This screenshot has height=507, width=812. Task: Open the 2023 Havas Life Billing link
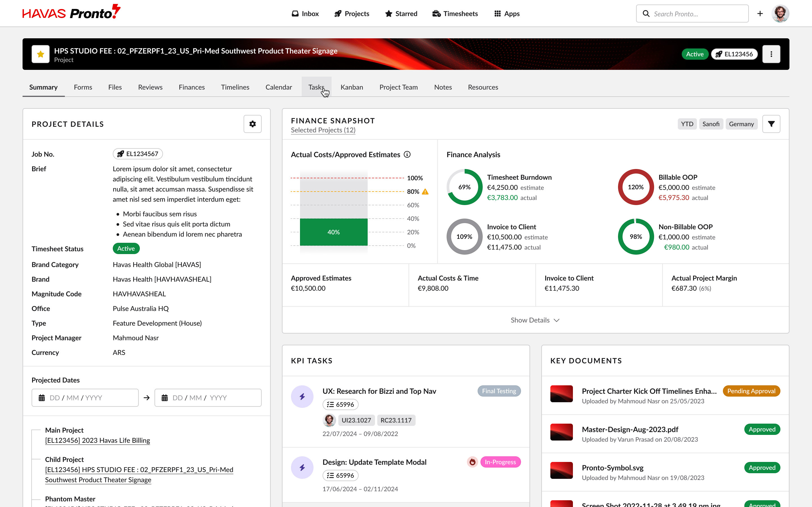click(97, 440)
